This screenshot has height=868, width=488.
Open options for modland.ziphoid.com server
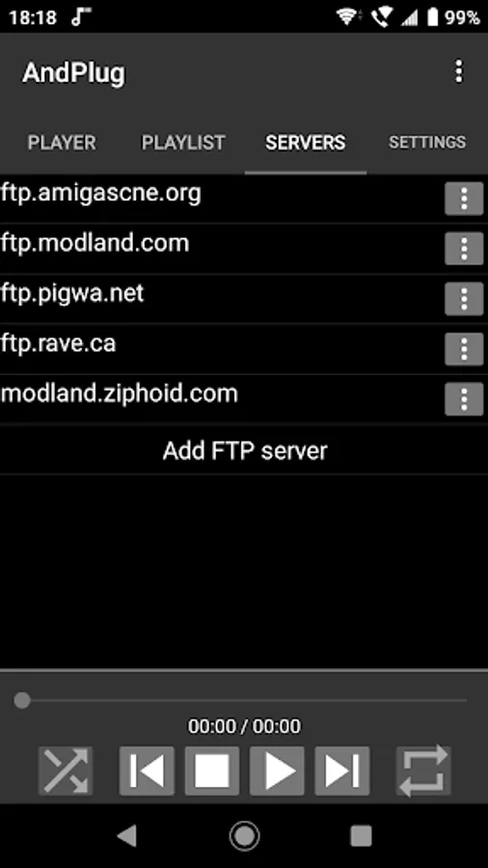(x=464, y=399)
